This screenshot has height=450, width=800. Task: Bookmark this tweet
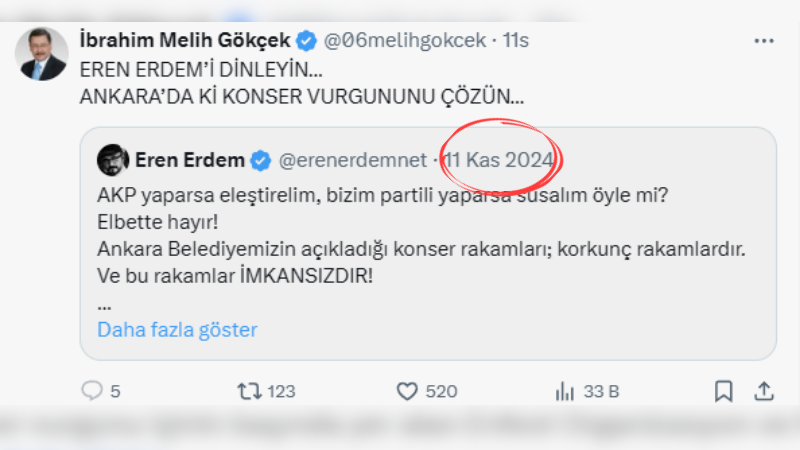click(x=725, y=391)
